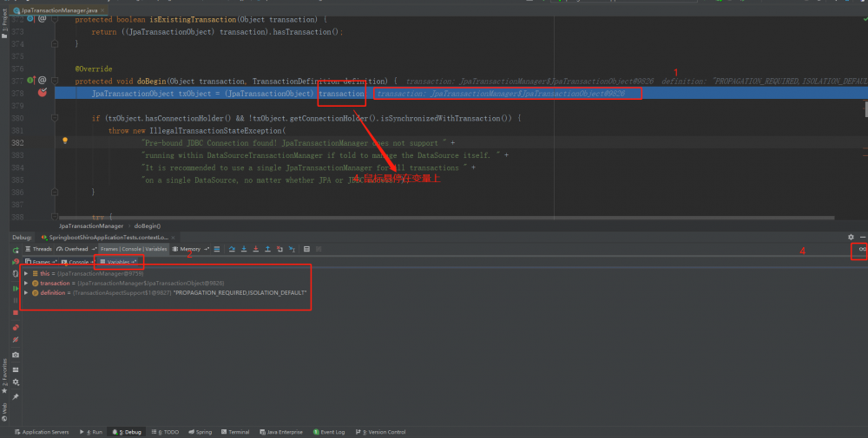Viewport: 868px width, 438px height.
Task: Open the Terminal tool window button
Action: (x=234, y=432)
